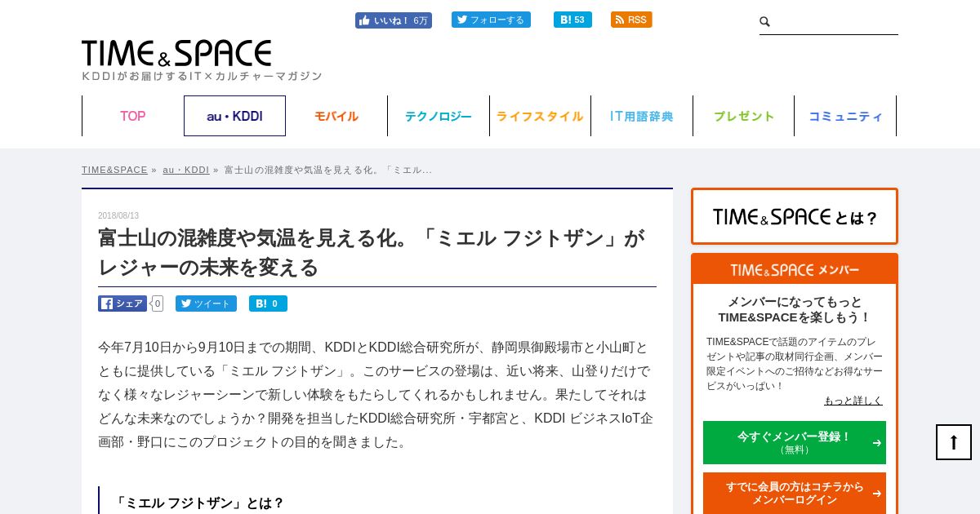Open the TIME&SPACEとは？ sidebar banner

pyautogui.click(x=795, y=216)
